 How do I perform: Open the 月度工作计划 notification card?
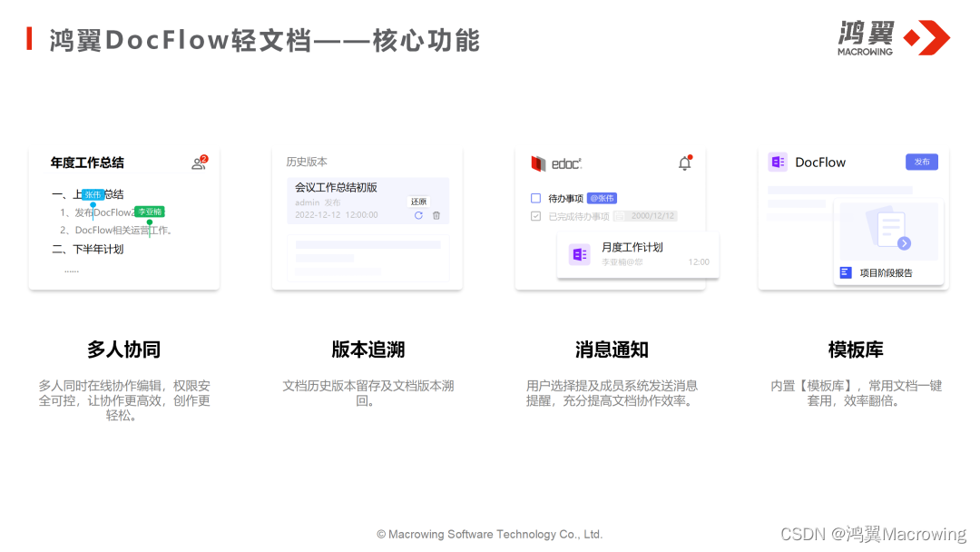click(x=638, y=255)
